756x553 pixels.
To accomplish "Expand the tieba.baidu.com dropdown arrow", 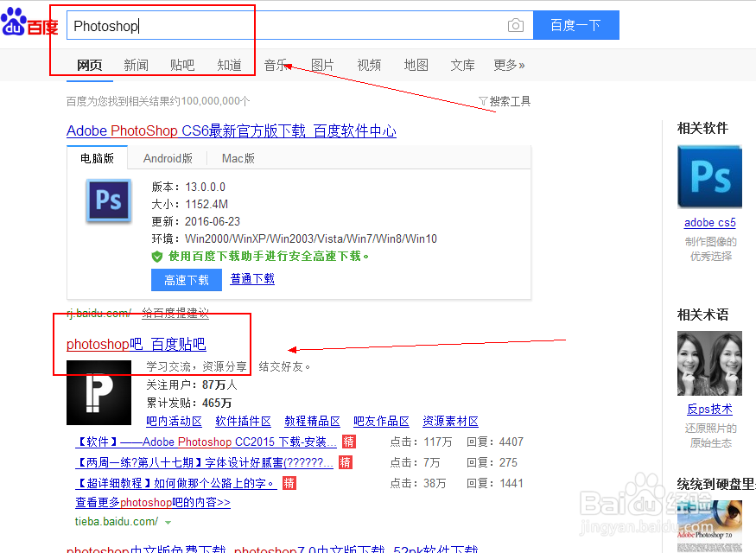I will [x=168, y=522].
